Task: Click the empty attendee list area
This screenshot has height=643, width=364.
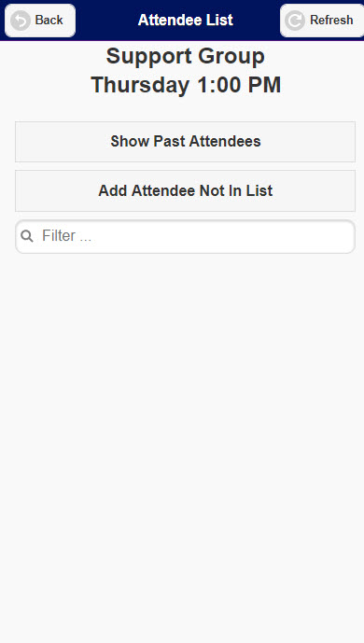Action: tap(182, 447)
